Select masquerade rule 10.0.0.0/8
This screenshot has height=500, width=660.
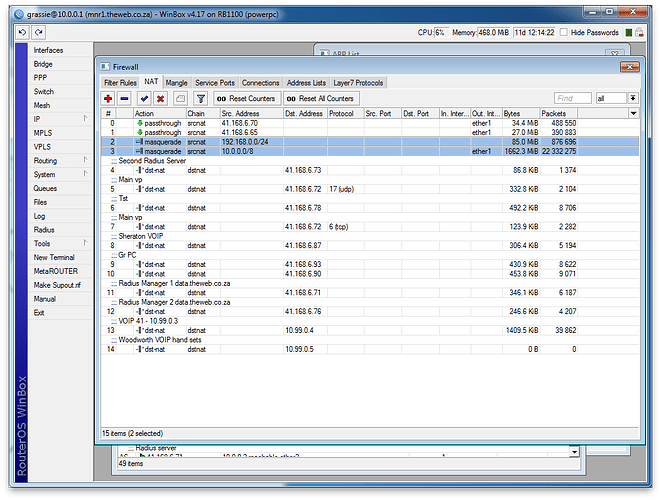click(370, 151)
